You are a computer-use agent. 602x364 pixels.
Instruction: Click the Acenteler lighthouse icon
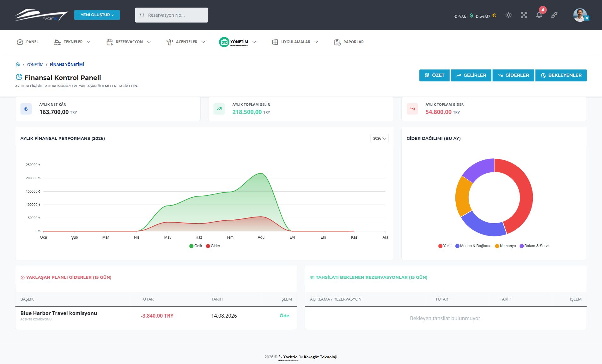point(170,42)
